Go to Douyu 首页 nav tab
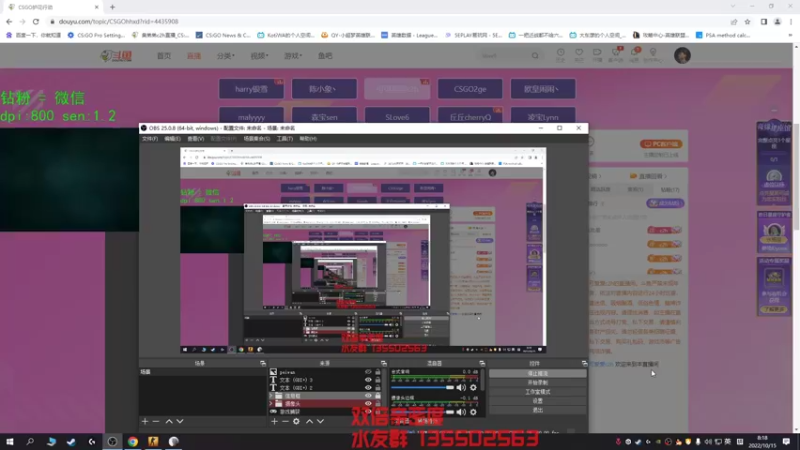The image size is (800, 450). [x=164, y=56]
